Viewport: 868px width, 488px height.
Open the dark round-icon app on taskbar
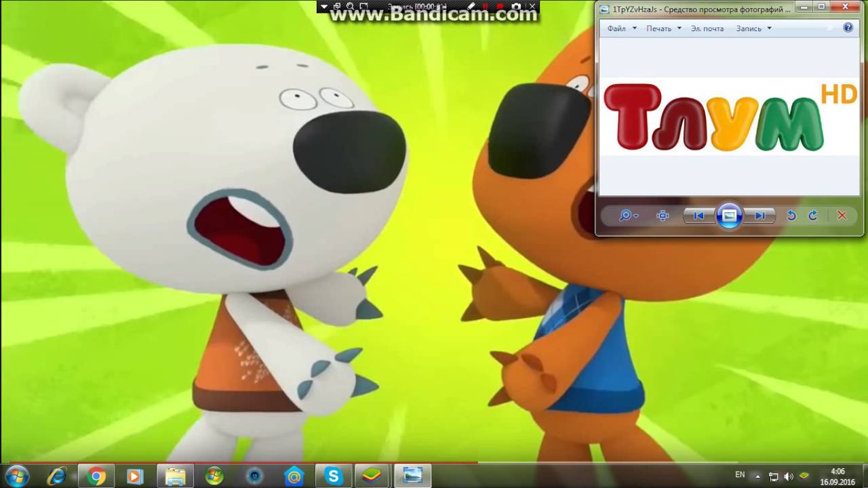pos(254,476)
